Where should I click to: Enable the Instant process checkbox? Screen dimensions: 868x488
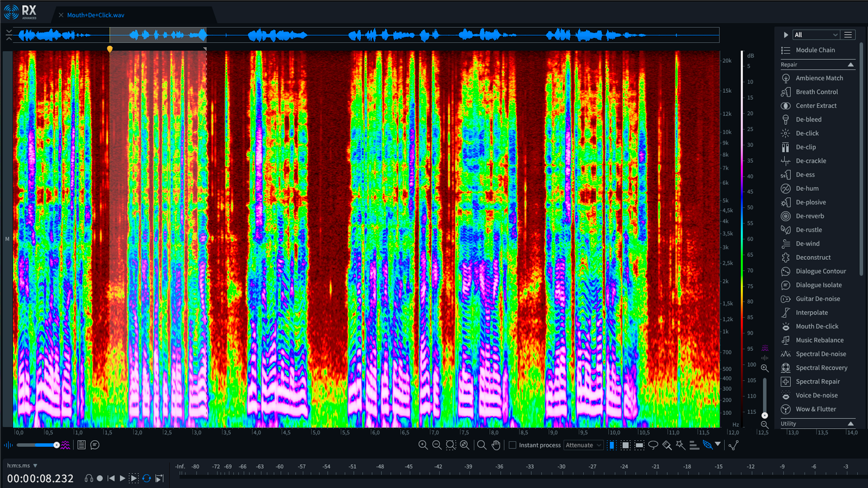point(513,445)
